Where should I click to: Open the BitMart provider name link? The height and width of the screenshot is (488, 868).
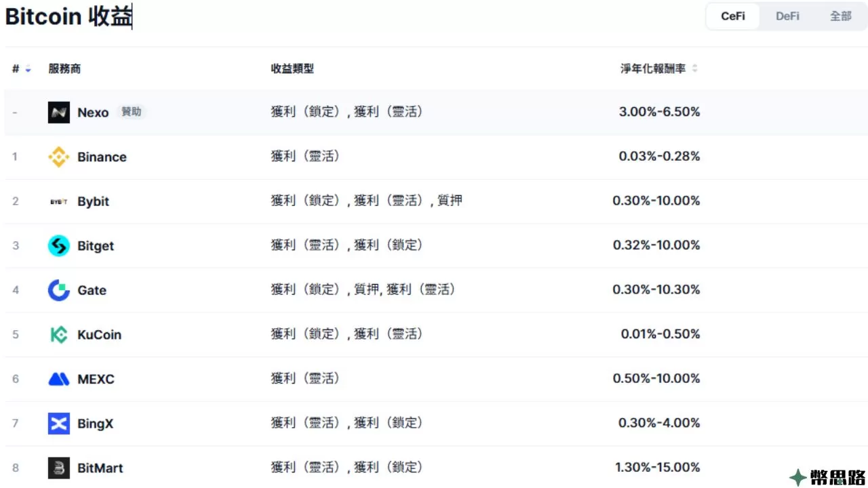point(100,468)
